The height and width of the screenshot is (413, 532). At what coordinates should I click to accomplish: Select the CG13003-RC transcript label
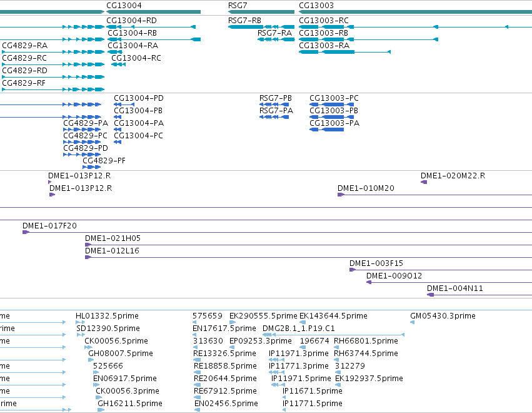324,21
